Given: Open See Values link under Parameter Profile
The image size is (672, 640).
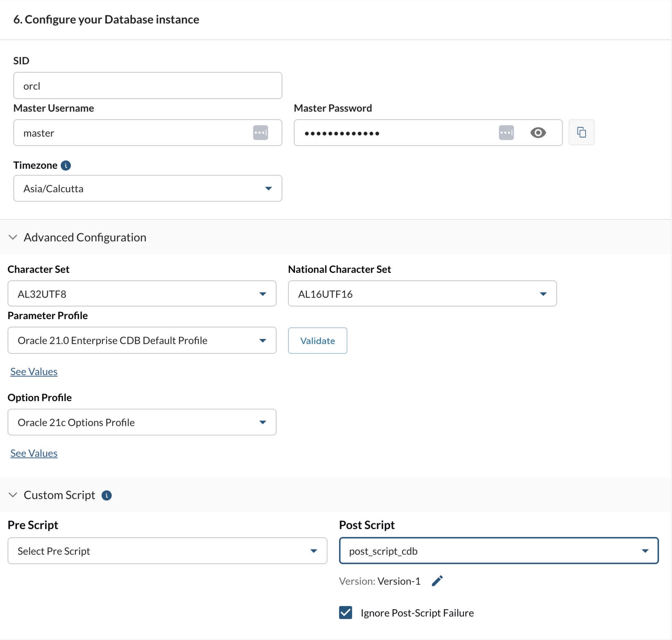Looking at the screenshot, I should [x=34, y=371].
